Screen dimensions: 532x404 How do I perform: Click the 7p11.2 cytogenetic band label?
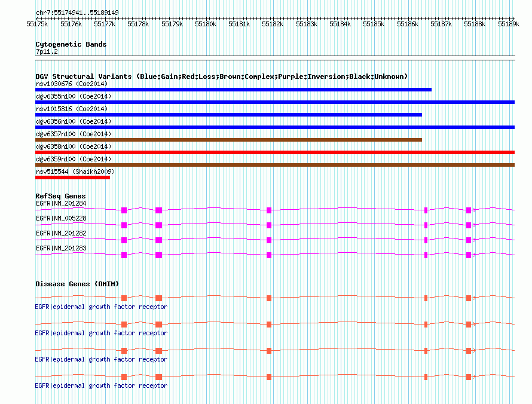pos(47,52)
